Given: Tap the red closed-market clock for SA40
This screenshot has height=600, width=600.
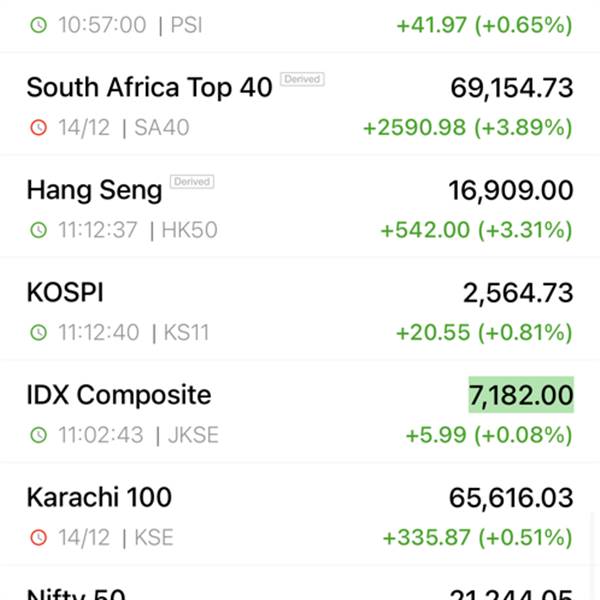Looking at the screenshot, I should click(39, 127).
